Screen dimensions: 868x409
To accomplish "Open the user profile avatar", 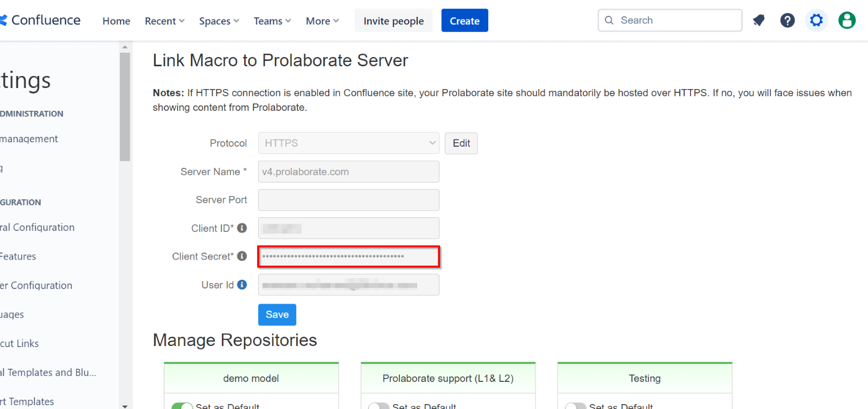I will coord(847,21).
